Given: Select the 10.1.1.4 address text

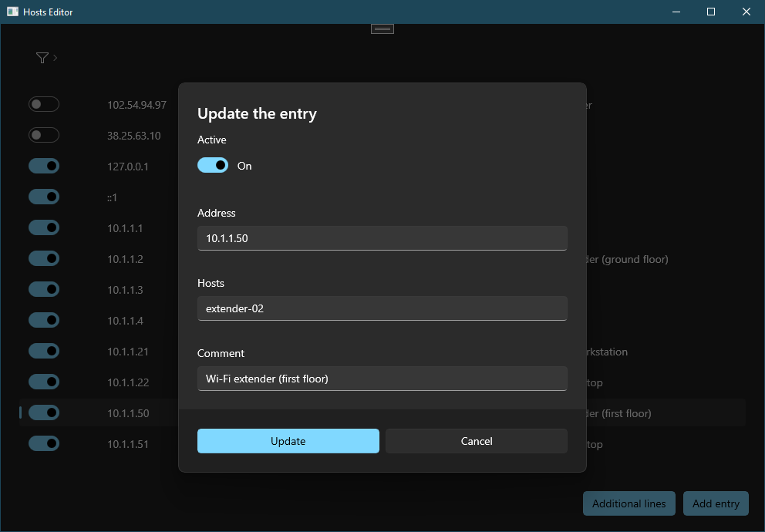Looking at the screenshot, I should tap(126, 321).
